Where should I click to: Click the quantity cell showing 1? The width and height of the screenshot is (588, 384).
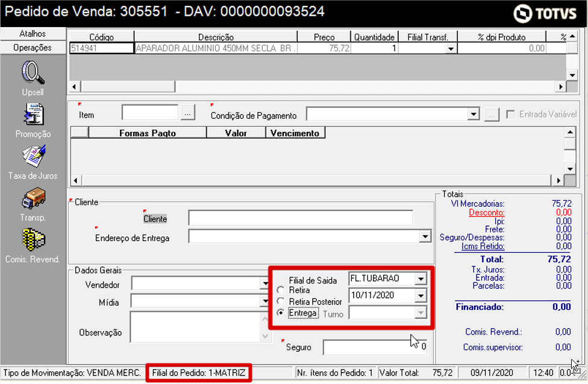pos(374,48)
